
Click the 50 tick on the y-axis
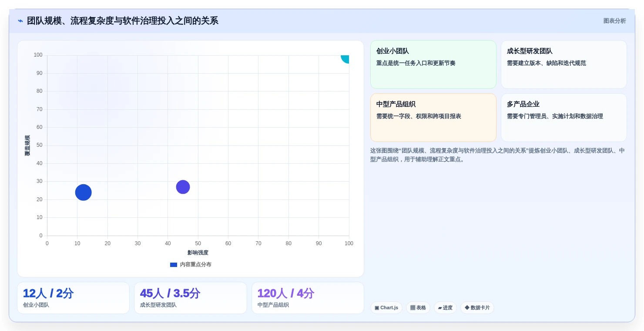click(x=40, y=145)
